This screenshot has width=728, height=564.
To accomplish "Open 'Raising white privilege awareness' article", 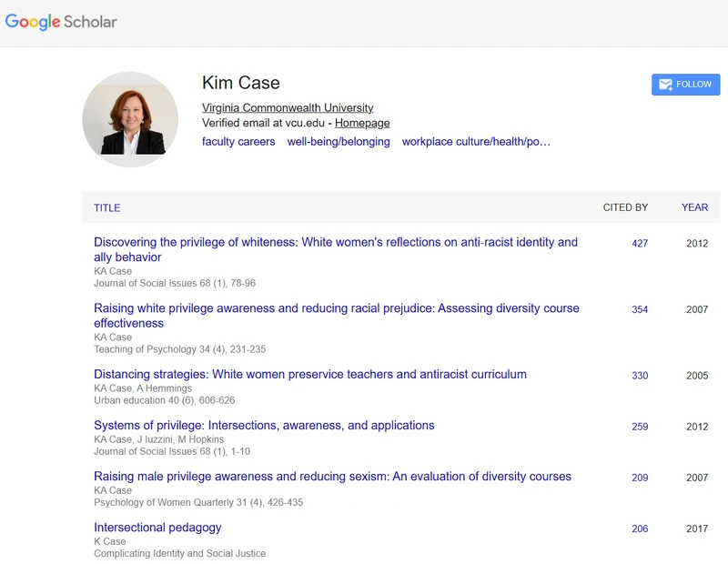I will (337, 316).
